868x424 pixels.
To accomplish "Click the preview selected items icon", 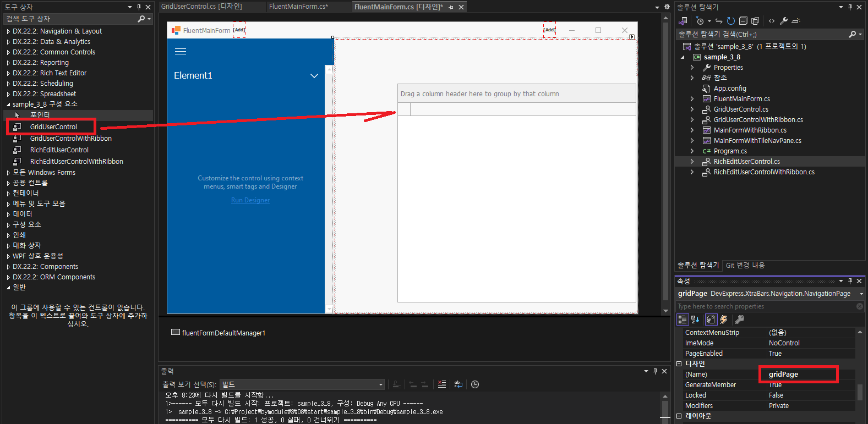I will [x=796, y=21].
